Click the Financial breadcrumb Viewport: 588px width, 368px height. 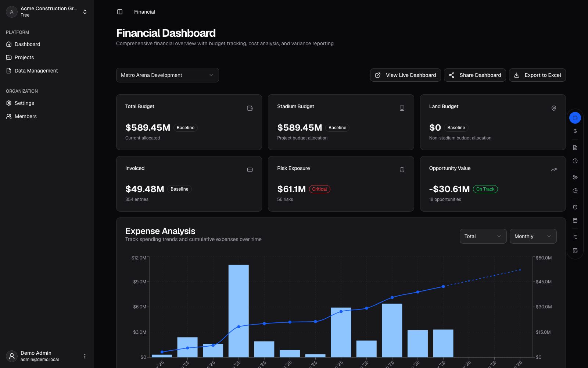point(144,12)
